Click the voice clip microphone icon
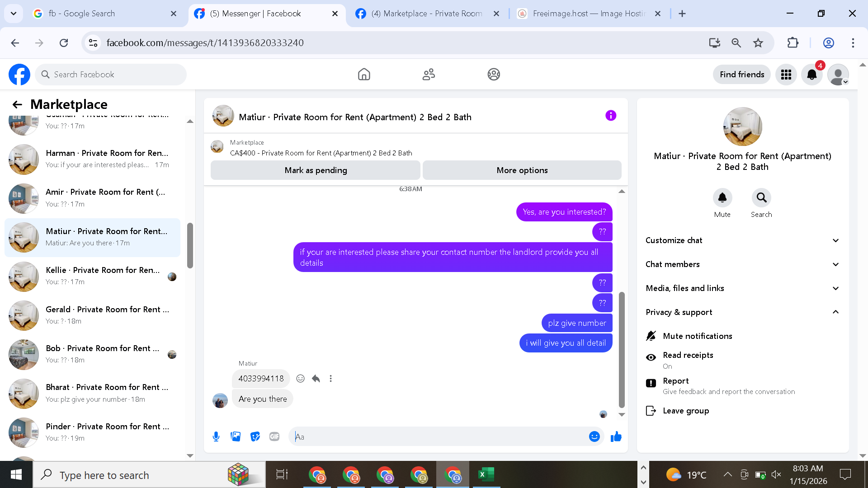Screen dimensions: 868x488 [x=216, y=436]
